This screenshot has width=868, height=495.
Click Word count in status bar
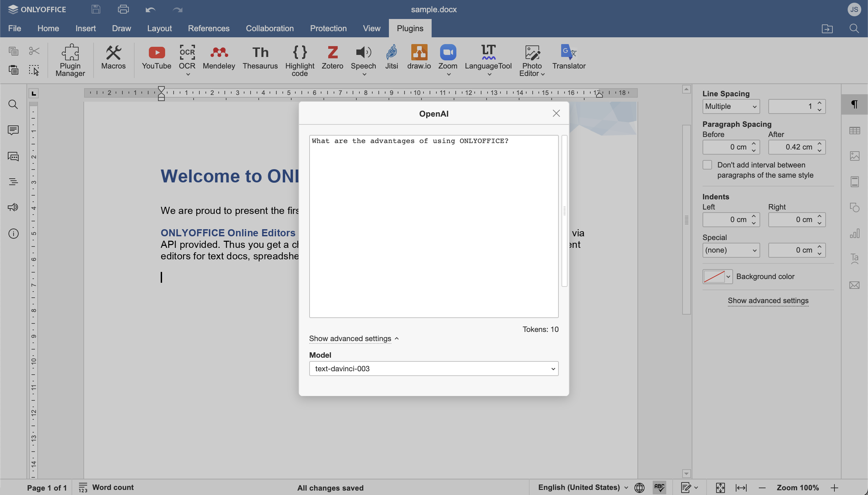(x=106, y=488)
